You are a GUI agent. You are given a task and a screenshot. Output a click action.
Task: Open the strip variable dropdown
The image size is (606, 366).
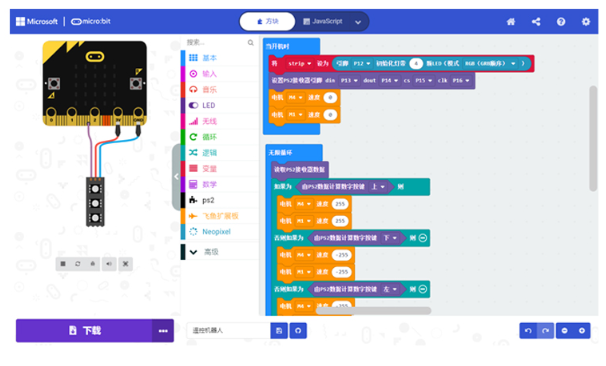tap(300, 63)
